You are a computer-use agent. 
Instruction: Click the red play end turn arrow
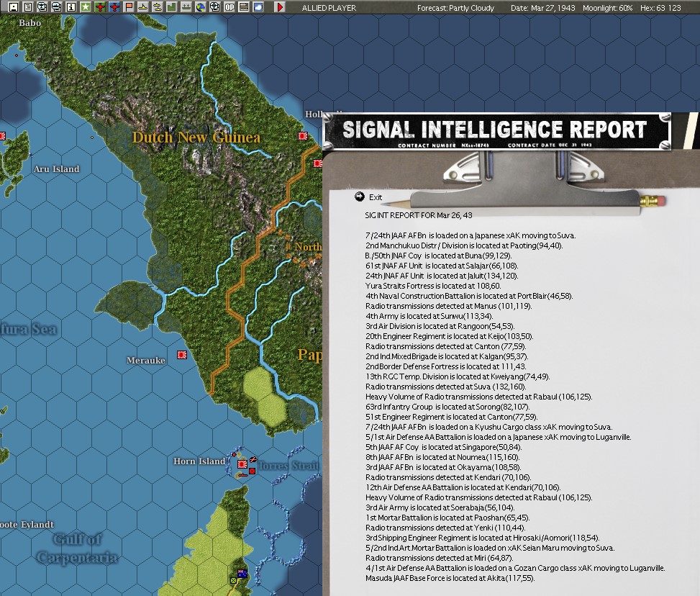click(280, 6)
